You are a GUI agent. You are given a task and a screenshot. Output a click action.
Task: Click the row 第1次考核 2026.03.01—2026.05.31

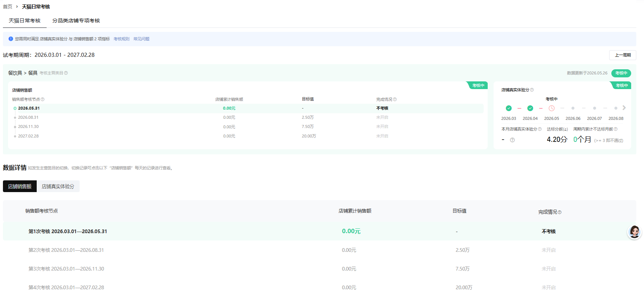coord(320,231)
